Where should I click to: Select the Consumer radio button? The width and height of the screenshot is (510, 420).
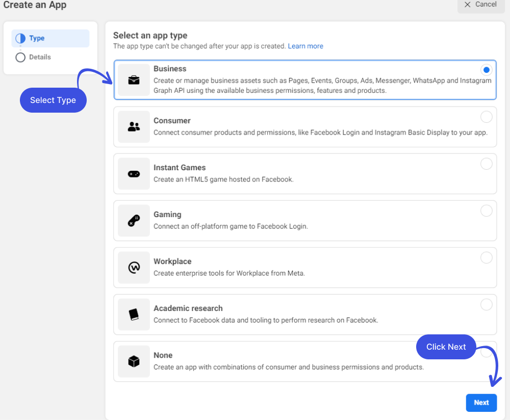coord(486,117)
